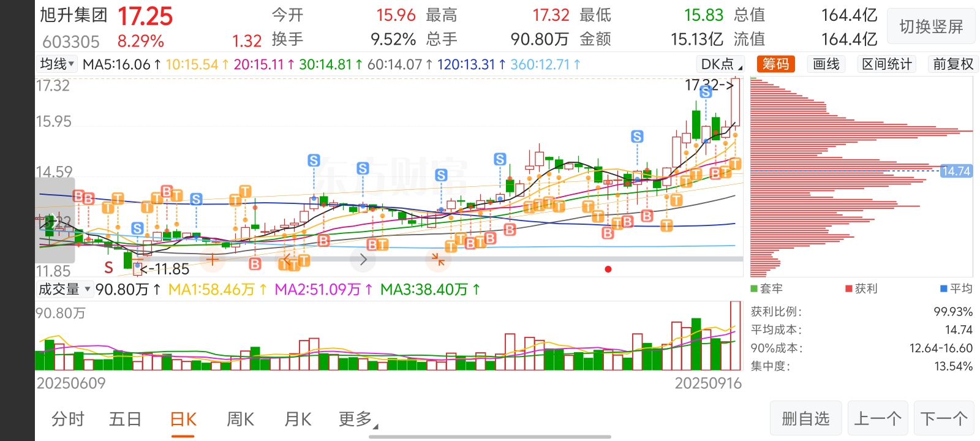This screenshot has height=441, width=980.
Task: Open the DK点 indicator dropdown
Action: pyautogui.click(x=721, y=64)
